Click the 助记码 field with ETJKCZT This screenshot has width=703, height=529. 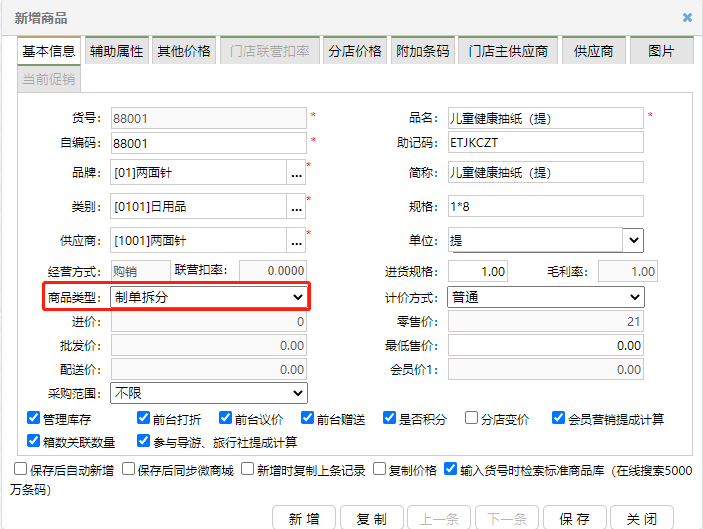(546, 143)
